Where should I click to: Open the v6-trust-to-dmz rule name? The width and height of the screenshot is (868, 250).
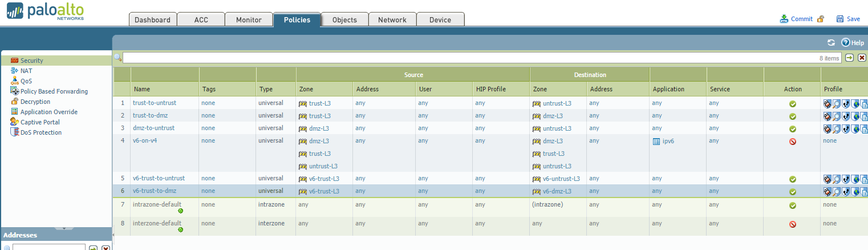[155, 191]
